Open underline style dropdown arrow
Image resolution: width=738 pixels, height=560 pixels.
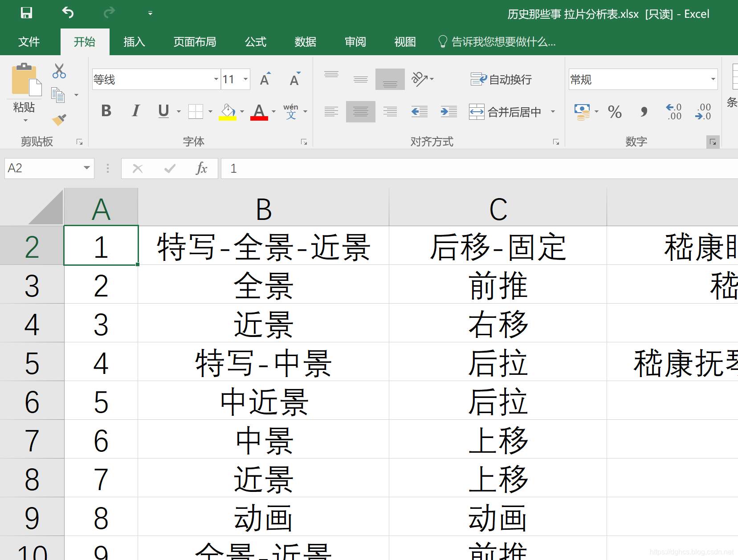[179, 111]
